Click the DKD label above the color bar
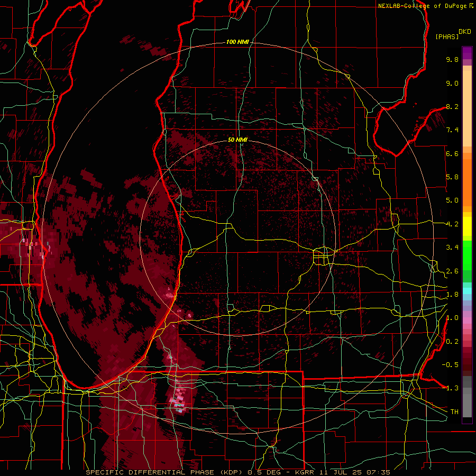Viewport: 476px width, 476px height. click(465, 32)
